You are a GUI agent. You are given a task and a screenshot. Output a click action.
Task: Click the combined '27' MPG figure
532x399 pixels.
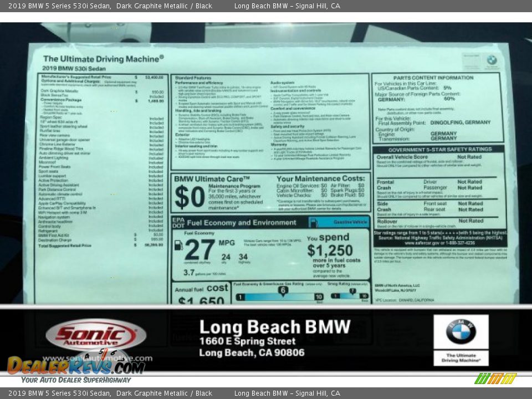click(200, 249)
